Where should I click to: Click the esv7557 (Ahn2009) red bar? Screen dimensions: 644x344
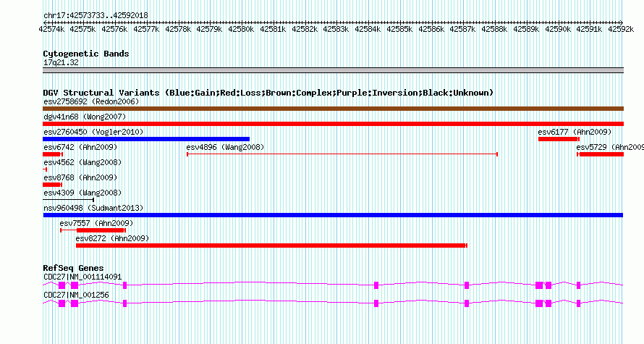(x=93, y=230)
